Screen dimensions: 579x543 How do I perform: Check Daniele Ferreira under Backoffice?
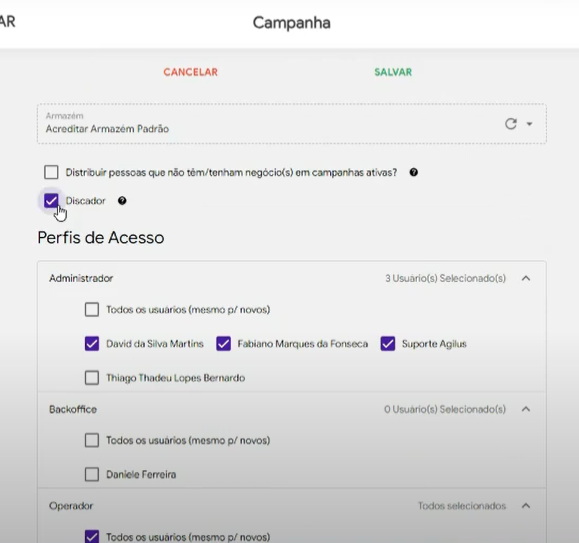92,474
